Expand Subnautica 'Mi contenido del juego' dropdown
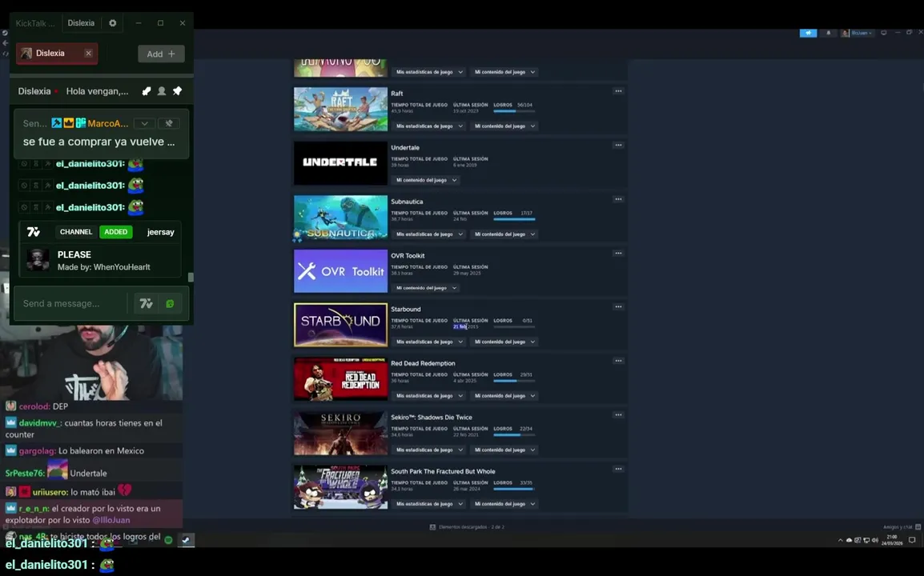Image resolution: width=924 pixels, height=576 pixels. click(504, 234)
